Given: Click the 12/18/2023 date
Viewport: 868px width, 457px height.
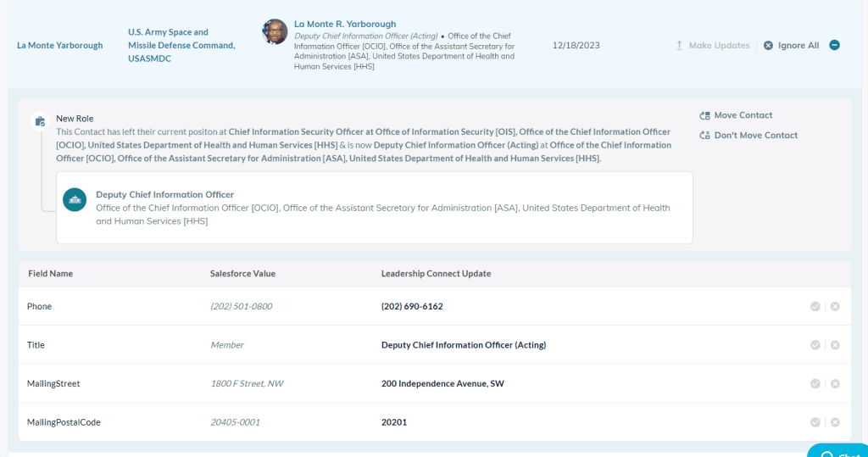Looking at the screenshot, I should pyautogui.click(x=576, y=46).
